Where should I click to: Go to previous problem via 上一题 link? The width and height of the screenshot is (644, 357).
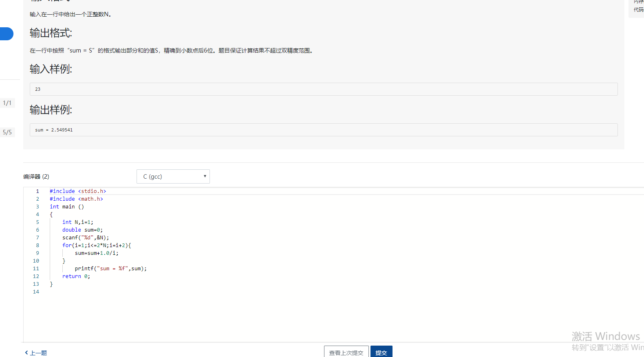point(36,353)
